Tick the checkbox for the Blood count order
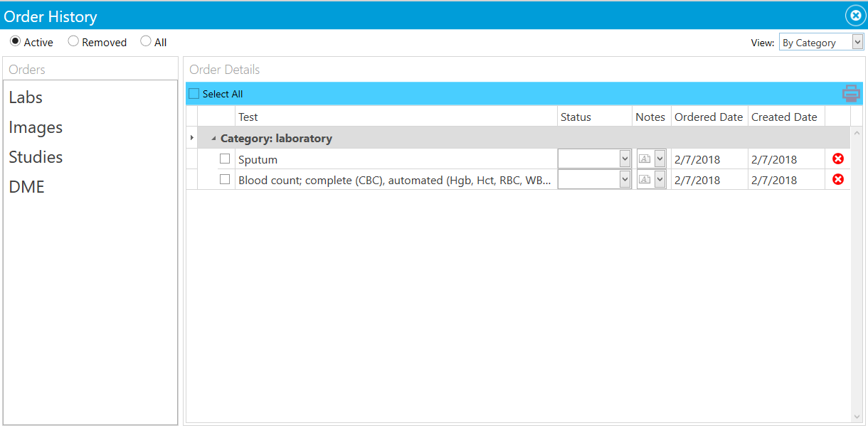Image resolution: width=868 pixels, height=428 pixels. [x=225, y=179]
